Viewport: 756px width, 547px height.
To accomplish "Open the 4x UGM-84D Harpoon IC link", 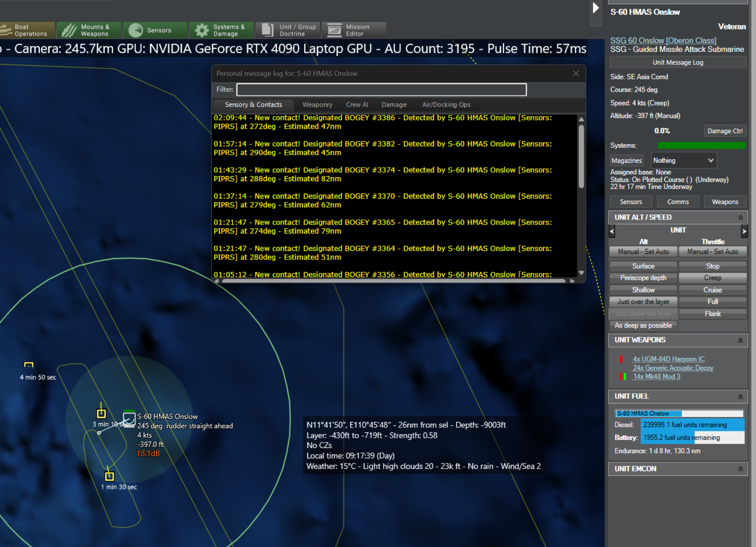I will (668, 359).
